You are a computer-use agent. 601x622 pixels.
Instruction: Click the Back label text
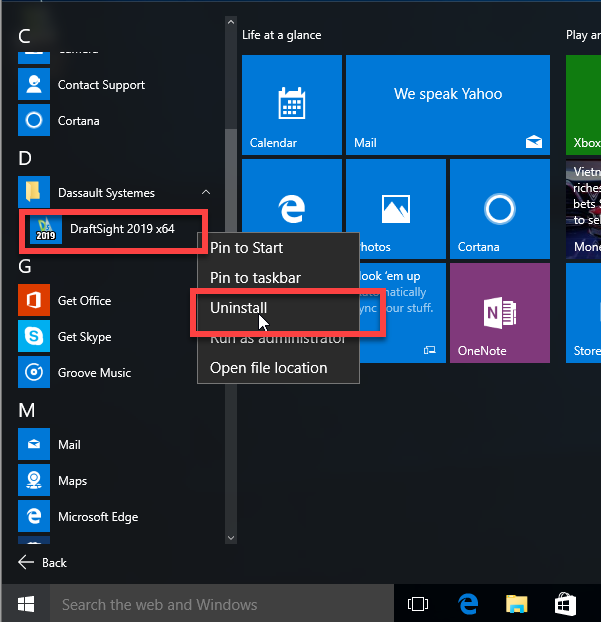[x=54, y=562]
